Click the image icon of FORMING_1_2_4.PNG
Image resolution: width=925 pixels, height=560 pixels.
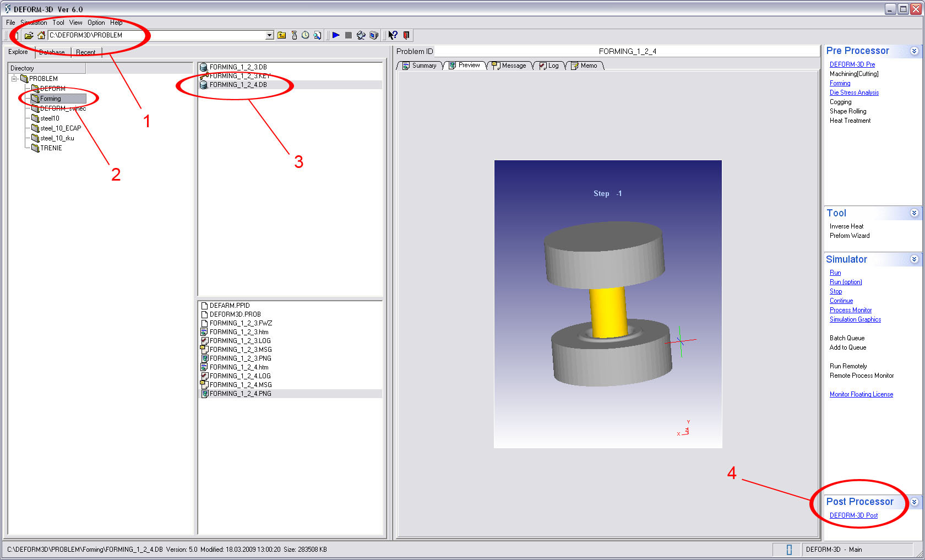pos(204,394)
